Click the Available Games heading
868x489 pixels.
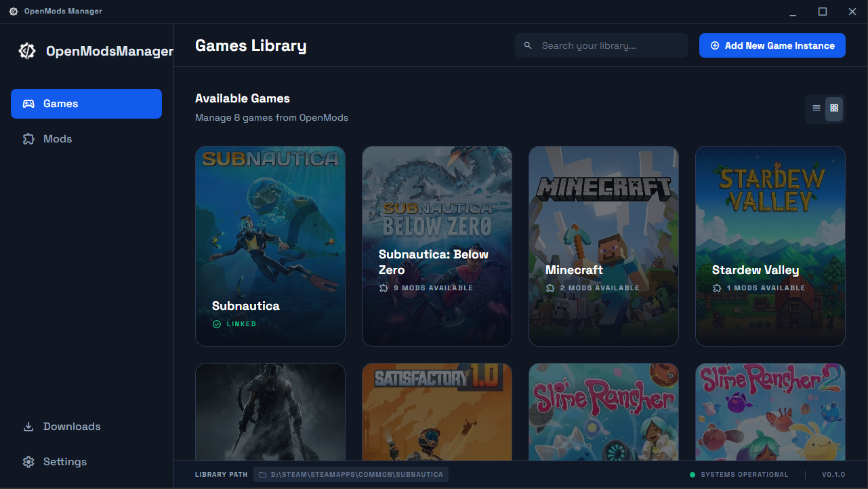coord(243,98)
